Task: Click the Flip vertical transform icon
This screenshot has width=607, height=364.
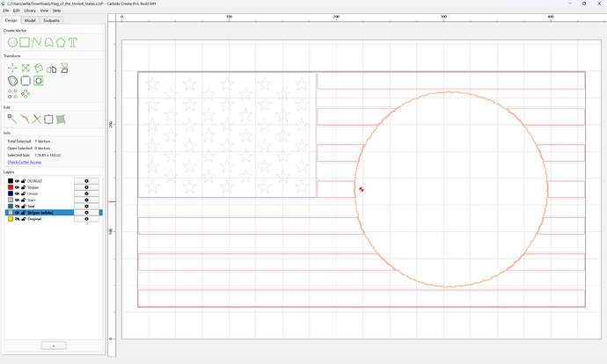Action: pos(64,68)
